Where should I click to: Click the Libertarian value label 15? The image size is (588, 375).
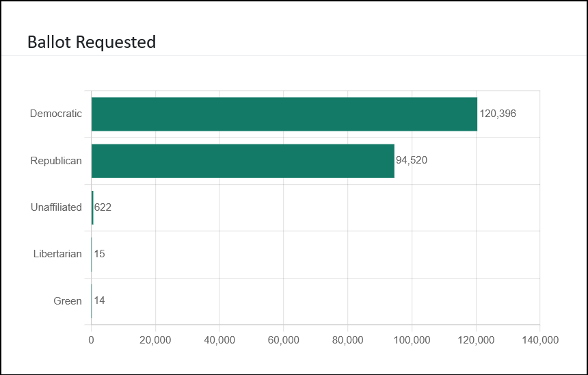pos(100,254)
